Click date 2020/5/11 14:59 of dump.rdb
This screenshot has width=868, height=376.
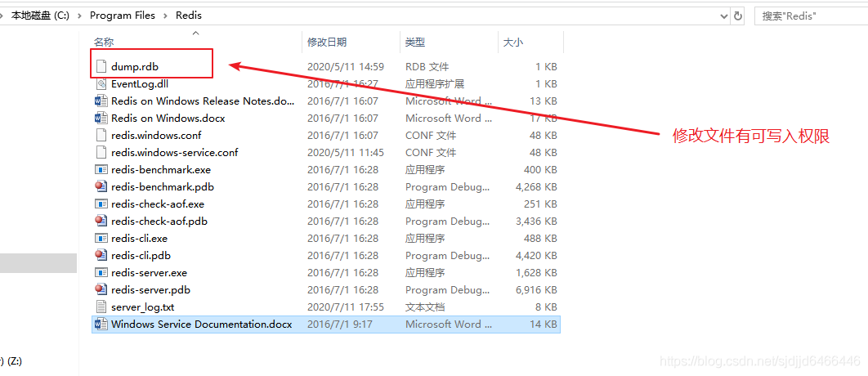coord(346,67)
